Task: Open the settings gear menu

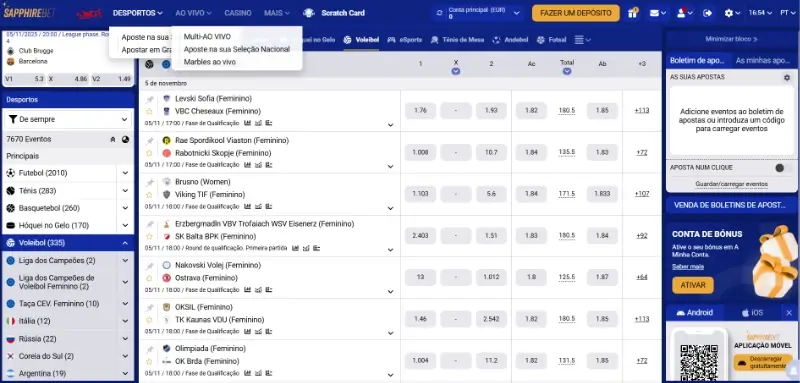Action: [x=732, y=13]
